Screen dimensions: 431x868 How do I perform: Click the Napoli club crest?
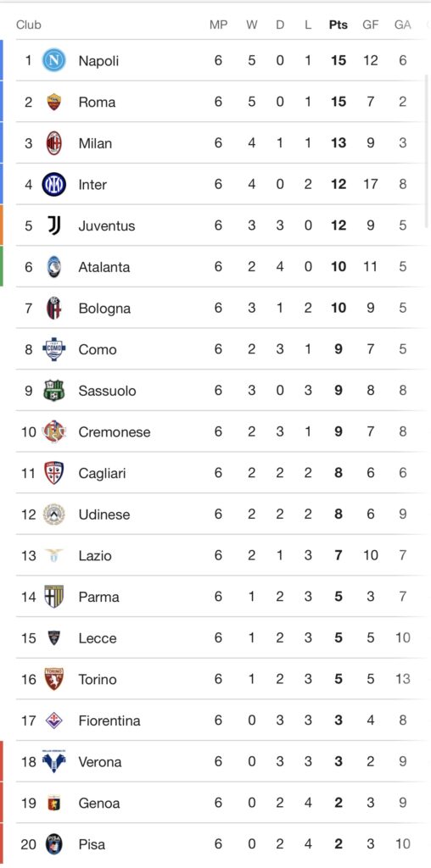click(53, 60)
